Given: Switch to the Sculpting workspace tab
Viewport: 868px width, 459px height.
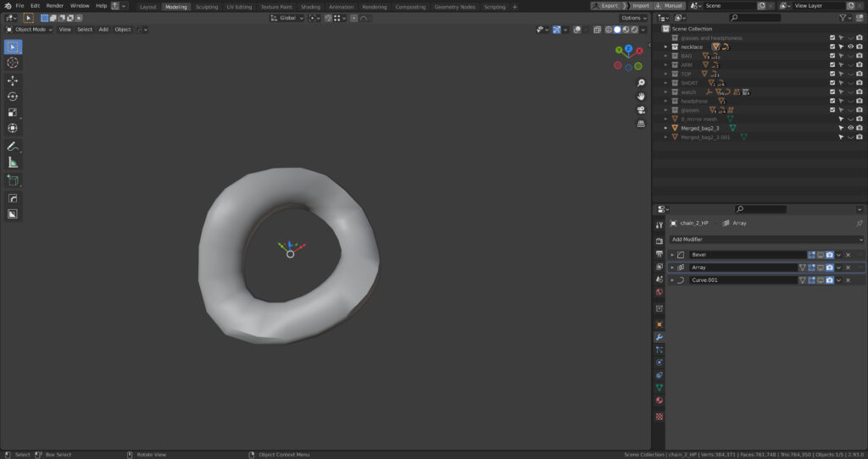Looking at the screenshot, I should 206,7.
